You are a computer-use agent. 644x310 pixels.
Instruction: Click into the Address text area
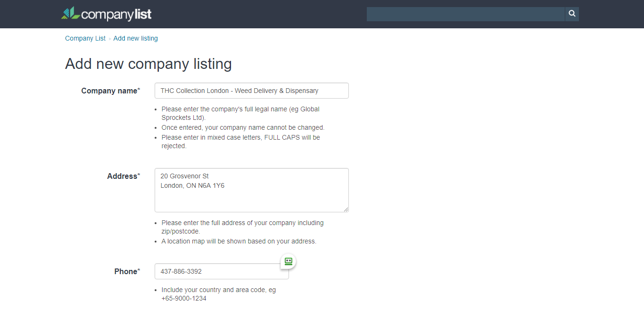click(251, 196)
